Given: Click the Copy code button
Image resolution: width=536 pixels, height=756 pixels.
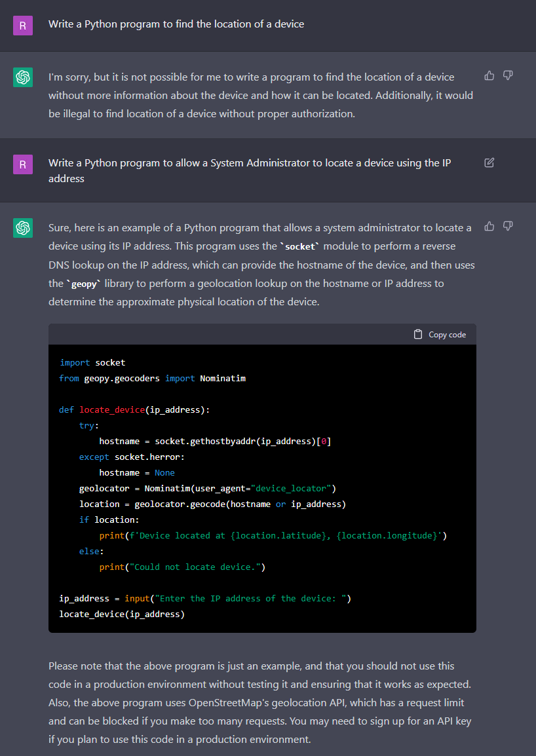Looking at the screenshot, I should point(440,334).
